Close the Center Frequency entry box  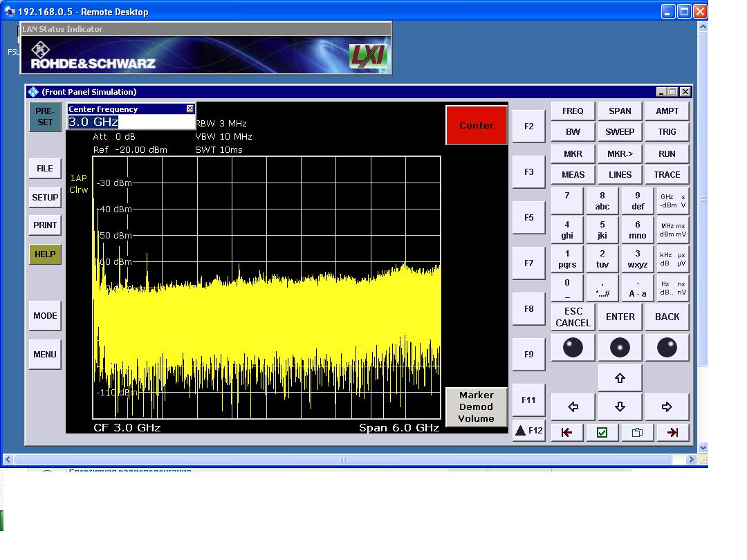(190, 109)
